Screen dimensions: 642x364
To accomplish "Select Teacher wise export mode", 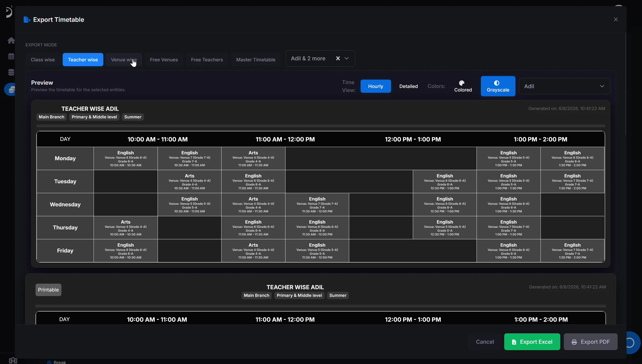I will (83, 60).
